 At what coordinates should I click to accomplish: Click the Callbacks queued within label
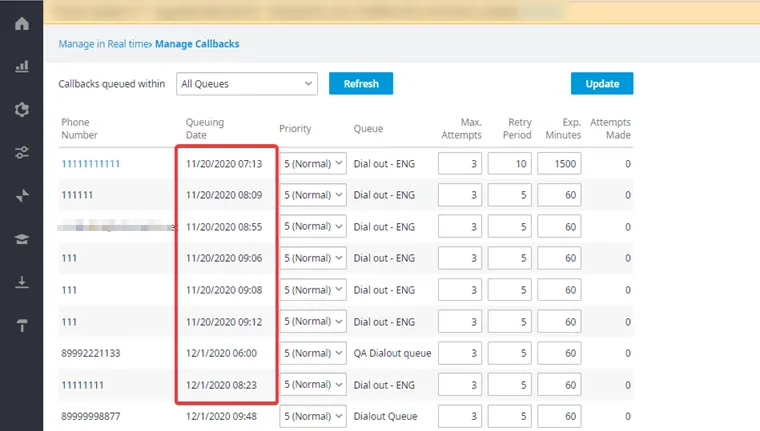click(112, 84)
